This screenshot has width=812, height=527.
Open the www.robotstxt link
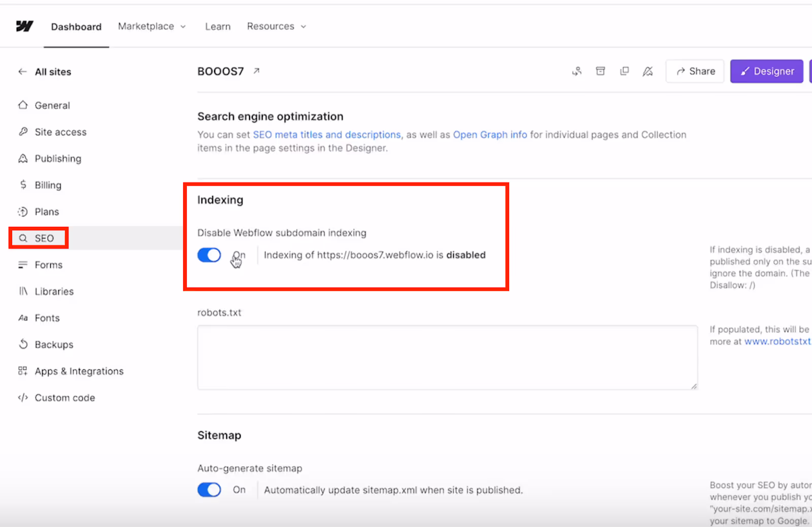(x=777, y=341)
